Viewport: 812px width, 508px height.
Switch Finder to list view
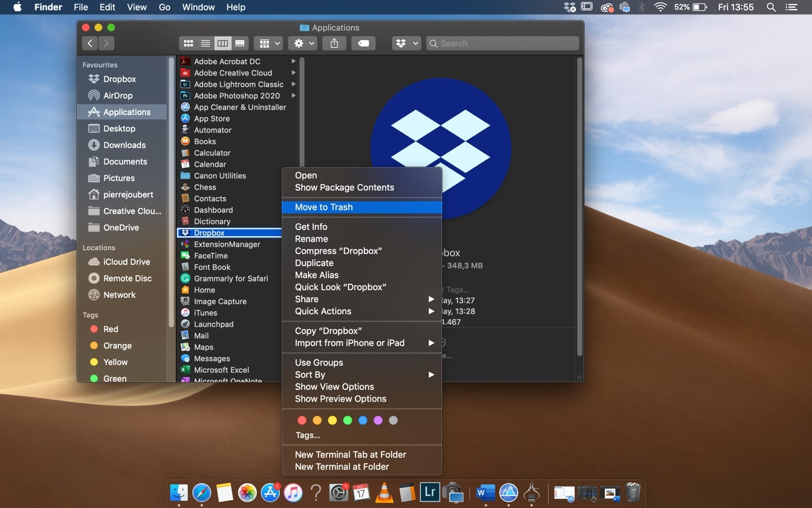pos(205,43)
